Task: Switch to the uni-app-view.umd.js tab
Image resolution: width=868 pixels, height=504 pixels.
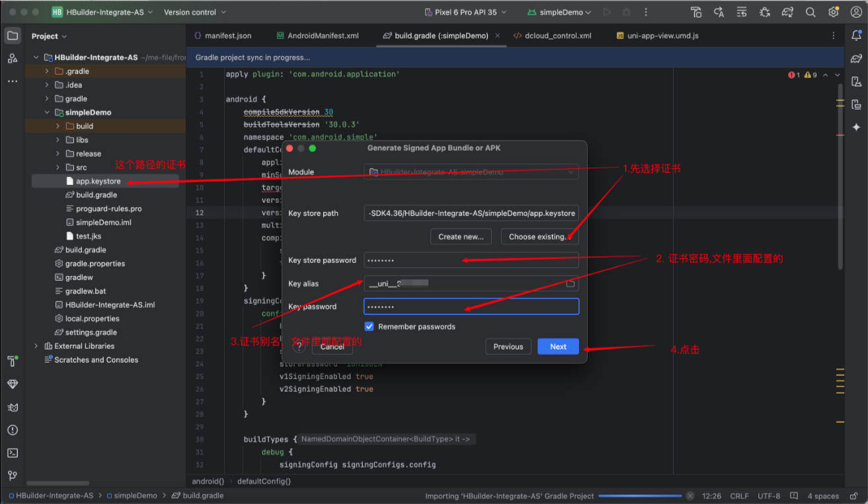Action: coord(658,36)
